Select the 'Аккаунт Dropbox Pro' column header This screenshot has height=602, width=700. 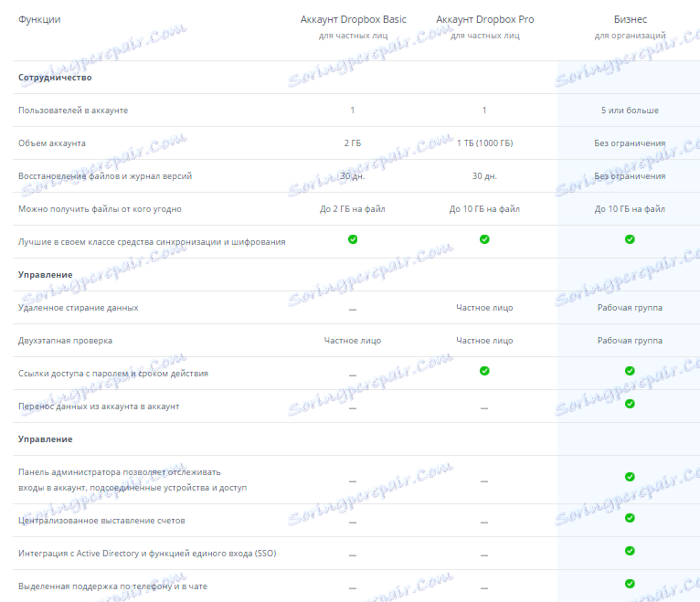click(485, 19)
